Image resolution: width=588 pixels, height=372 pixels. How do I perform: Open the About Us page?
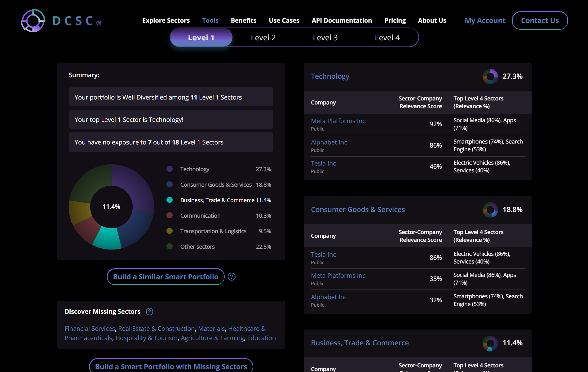[432, 20]
